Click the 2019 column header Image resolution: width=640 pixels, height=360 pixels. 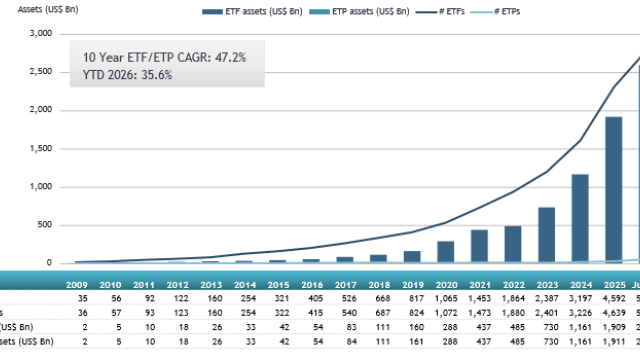coord(413,285)
